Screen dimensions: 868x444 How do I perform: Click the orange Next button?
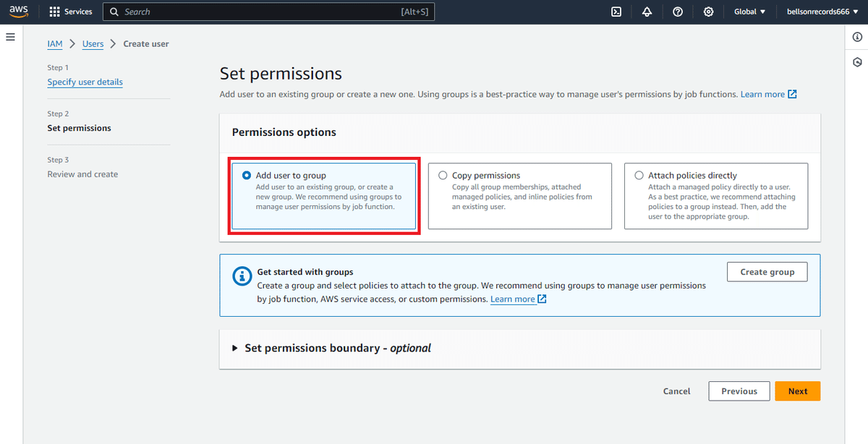(x=797, y=391)
